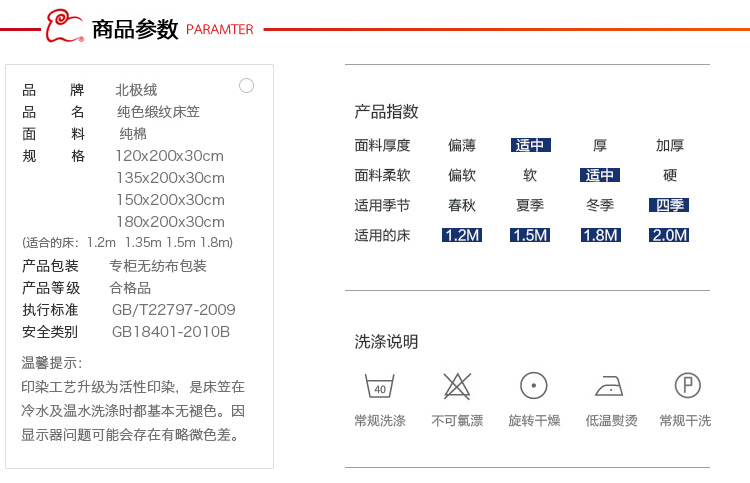The width and height of the screenshot is (750, 483).
Task: Click the 冬季 season option
Action: tap(600, 205)
